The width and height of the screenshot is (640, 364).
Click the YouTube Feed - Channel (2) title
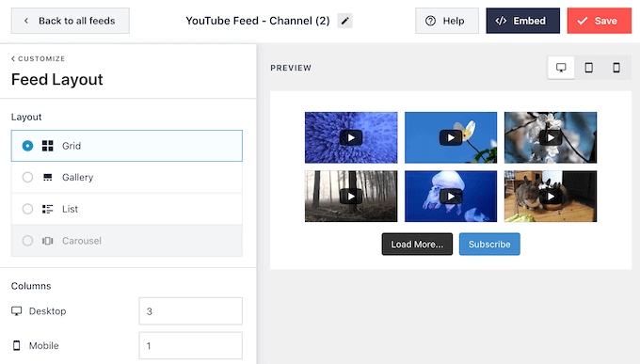click(x=258, y=21)
